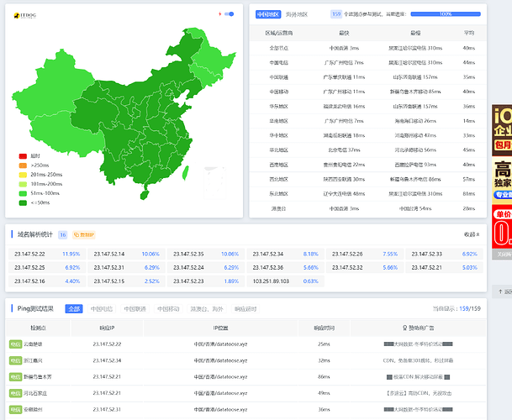The image size is (512, 420).
Task: Toggle the blue switch above the map
Action: pos(230,14)
